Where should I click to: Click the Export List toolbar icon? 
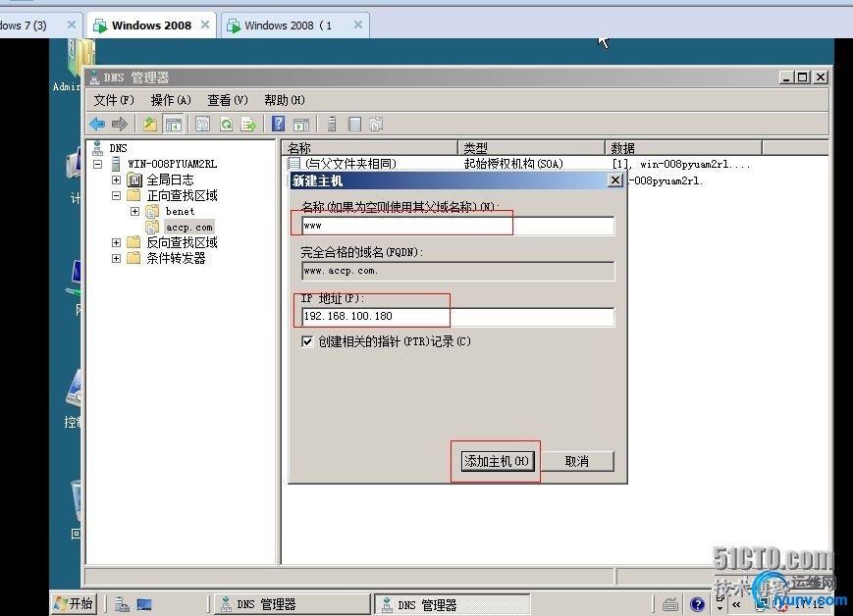pos(248,124)
